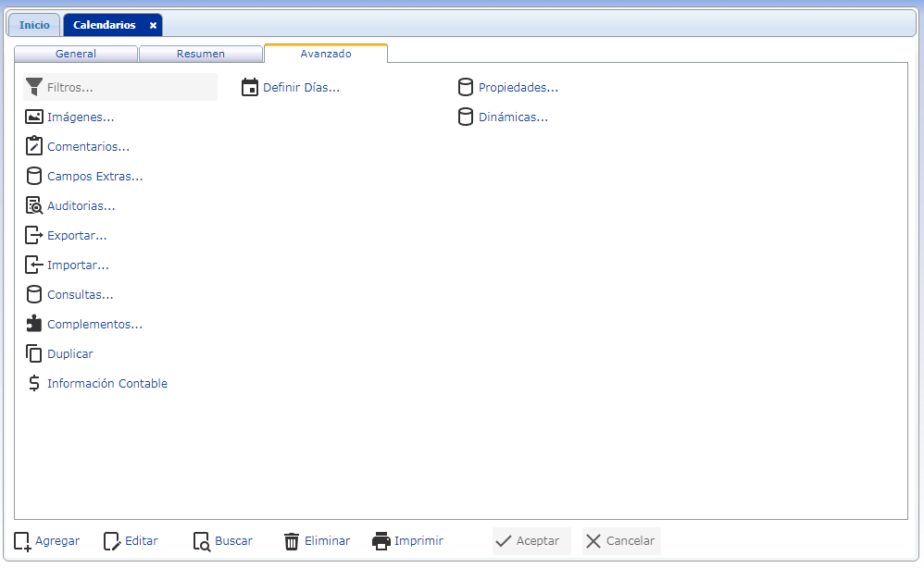This screenshot has width=924, height=568.
Task: Click the Eliminar button label
Action: point(327,541)
